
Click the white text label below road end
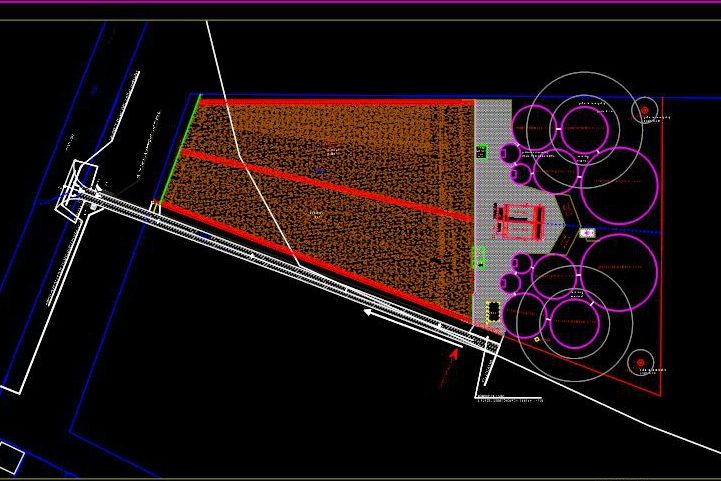[510, 399]
